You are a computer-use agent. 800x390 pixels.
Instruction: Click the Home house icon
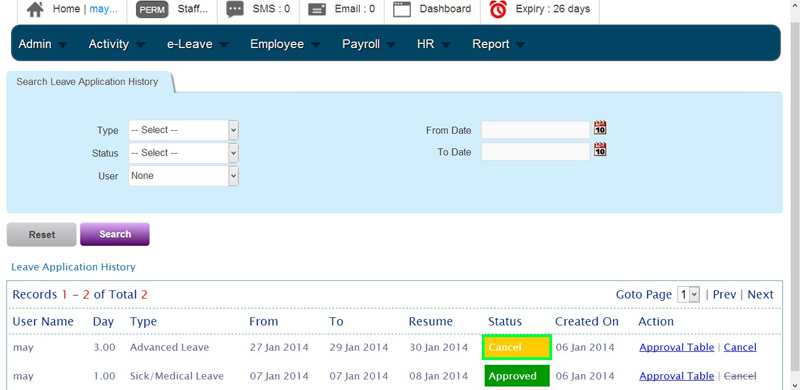pyautogui.click(x=35, y=9)
